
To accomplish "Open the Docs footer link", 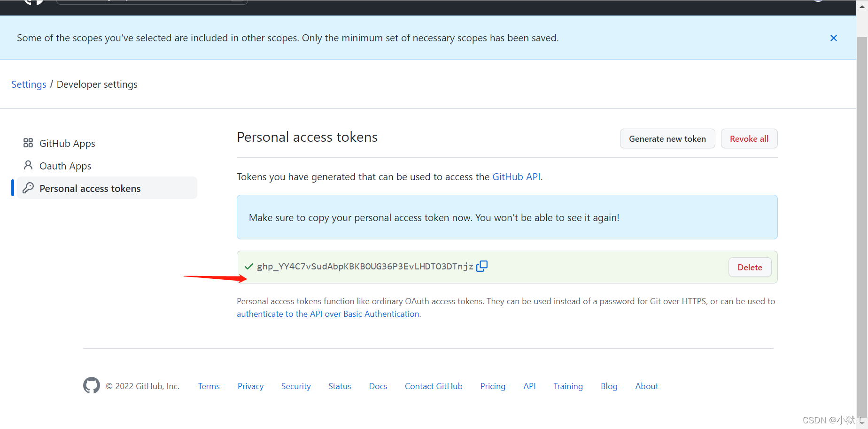I will (x=378, y=386).
